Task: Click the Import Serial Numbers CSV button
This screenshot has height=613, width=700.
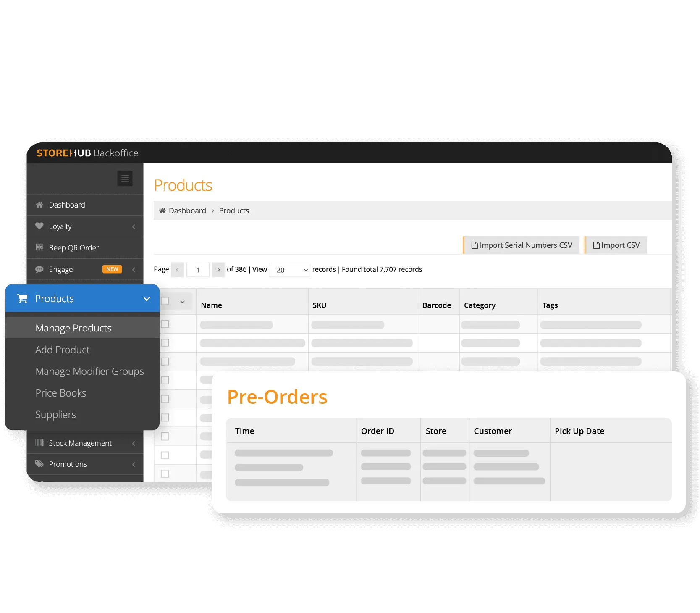Action: click(522, 245)
